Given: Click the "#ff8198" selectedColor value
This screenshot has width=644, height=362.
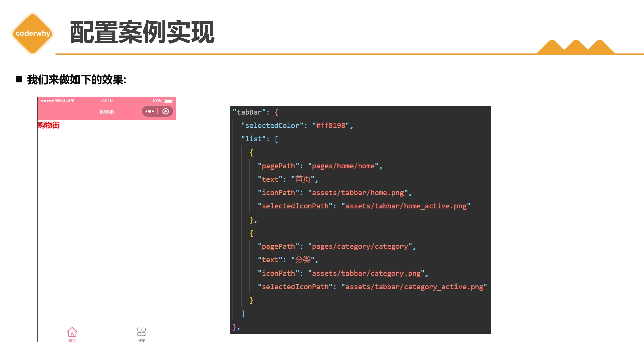Looking at the screenshot, I should (x=330, y=125).
